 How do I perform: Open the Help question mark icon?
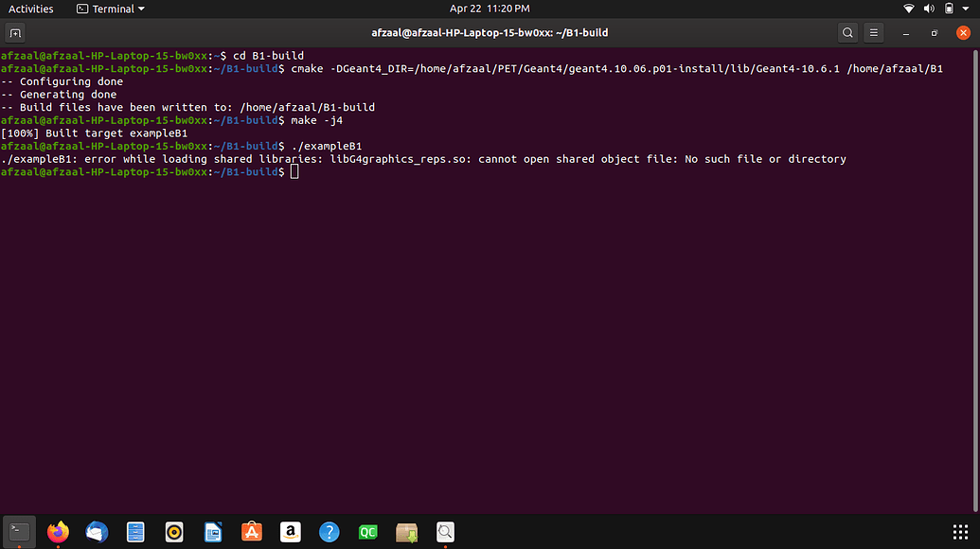click(329, 532)
